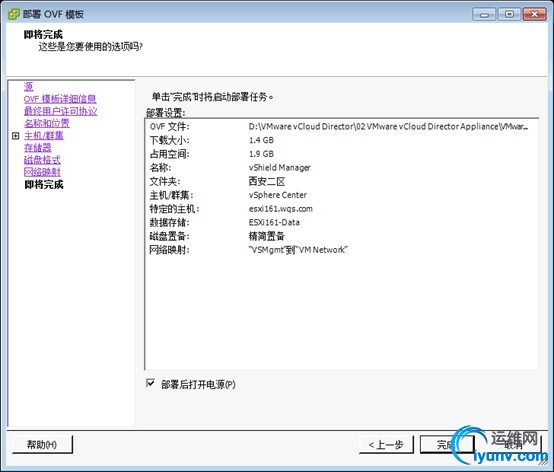Click the OVF 文件 path value
554x472 pixels.
[x=388, y=126]
